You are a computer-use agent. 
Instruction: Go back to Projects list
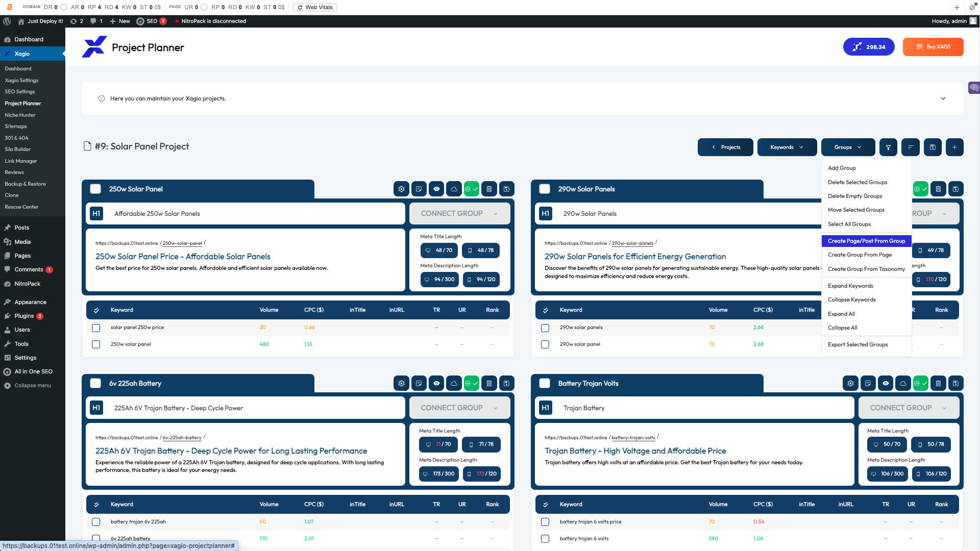point(725,147)
